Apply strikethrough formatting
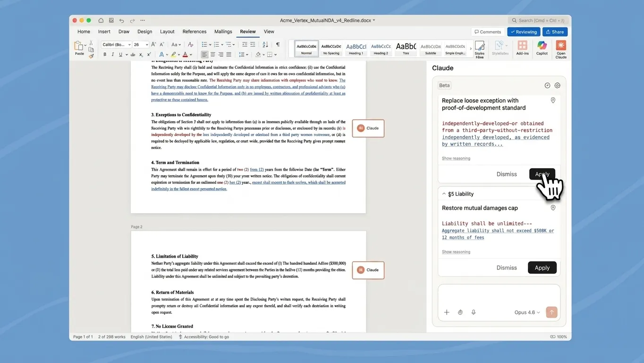Screen dimensions: 644x363 (x=133, y=54)
